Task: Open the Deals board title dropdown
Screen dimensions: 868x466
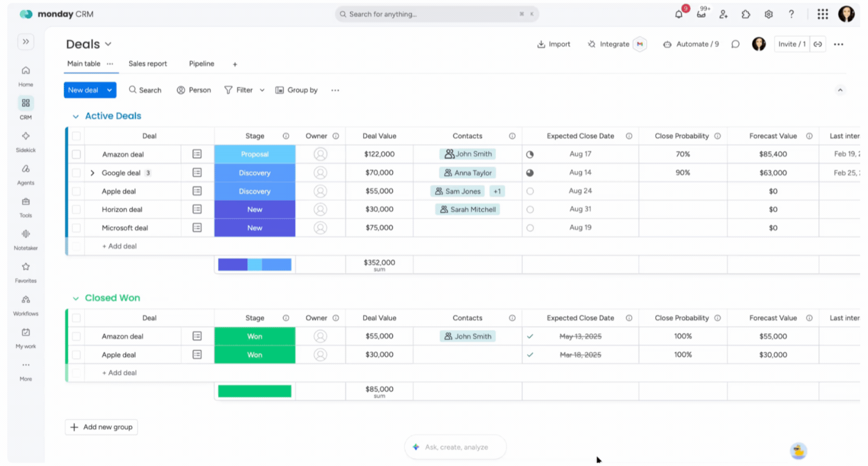Action: [108, 44]
